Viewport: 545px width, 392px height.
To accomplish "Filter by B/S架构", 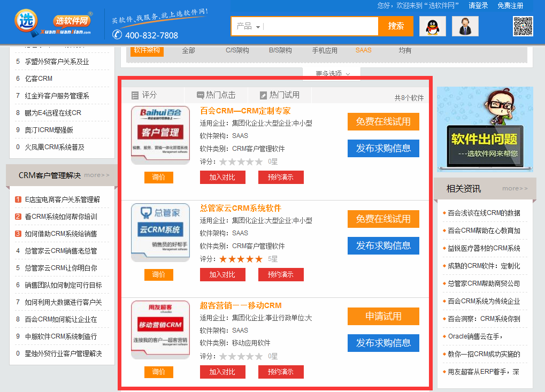I will [280, 50].
